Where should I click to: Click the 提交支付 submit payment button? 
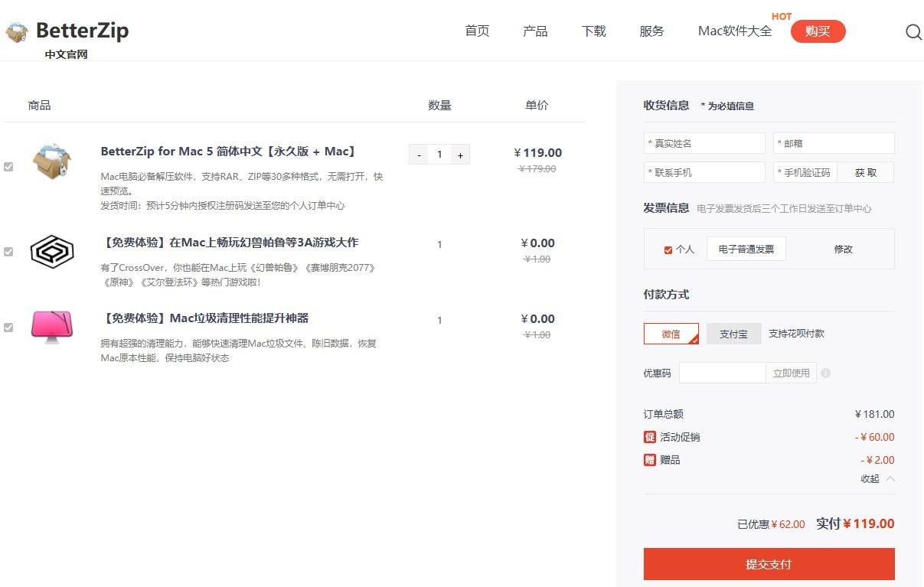pos(769,564)
